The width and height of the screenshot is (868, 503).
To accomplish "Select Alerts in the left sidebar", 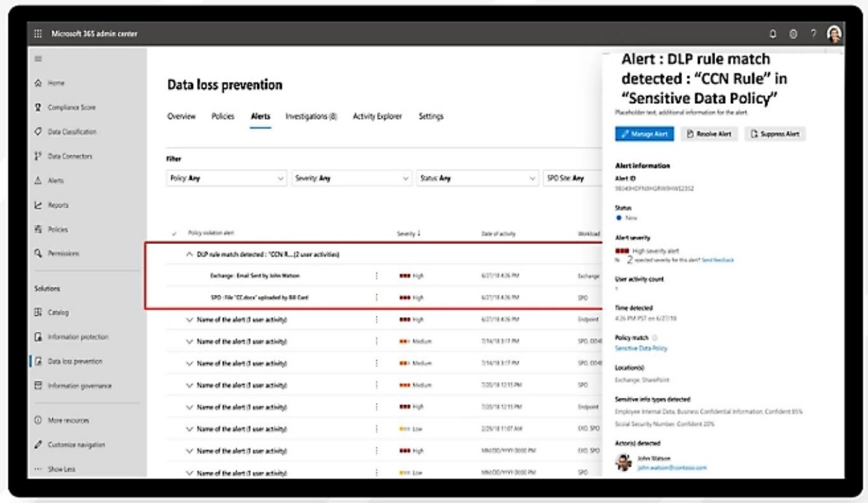I will [56, 180].
